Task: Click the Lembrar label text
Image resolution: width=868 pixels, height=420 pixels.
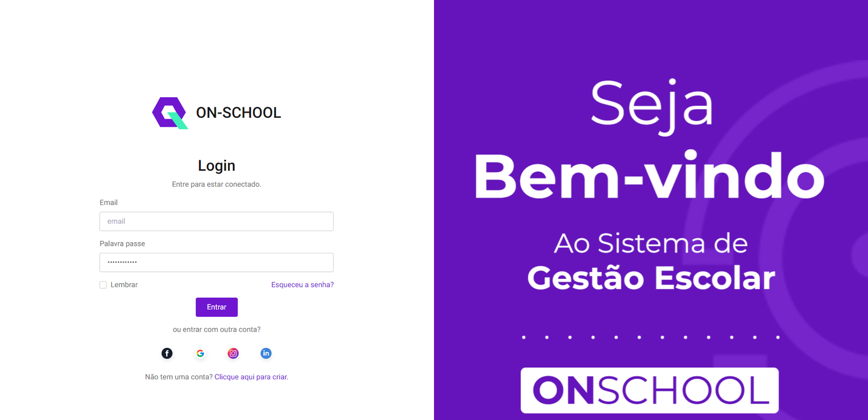Action: (124, 285)
